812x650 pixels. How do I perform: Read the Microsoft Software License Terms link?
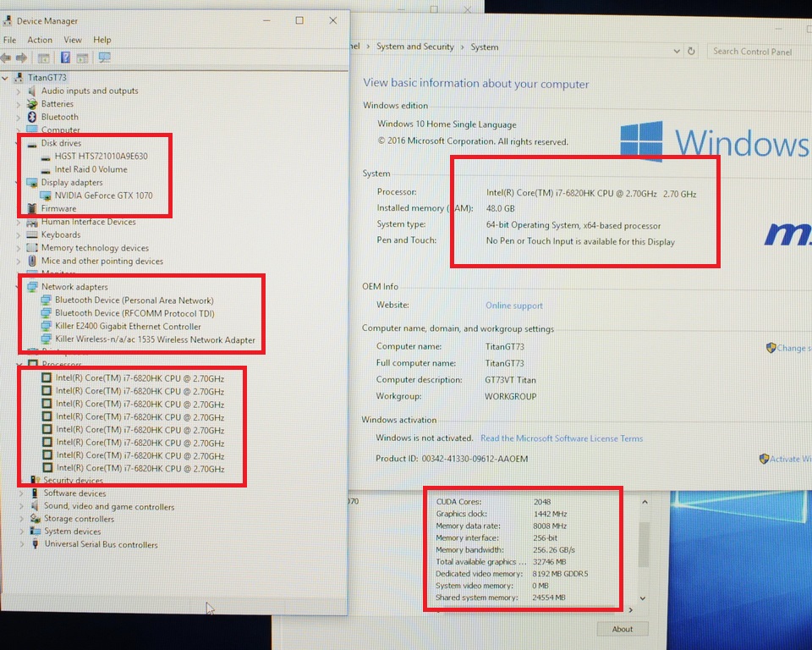(562, 438)
